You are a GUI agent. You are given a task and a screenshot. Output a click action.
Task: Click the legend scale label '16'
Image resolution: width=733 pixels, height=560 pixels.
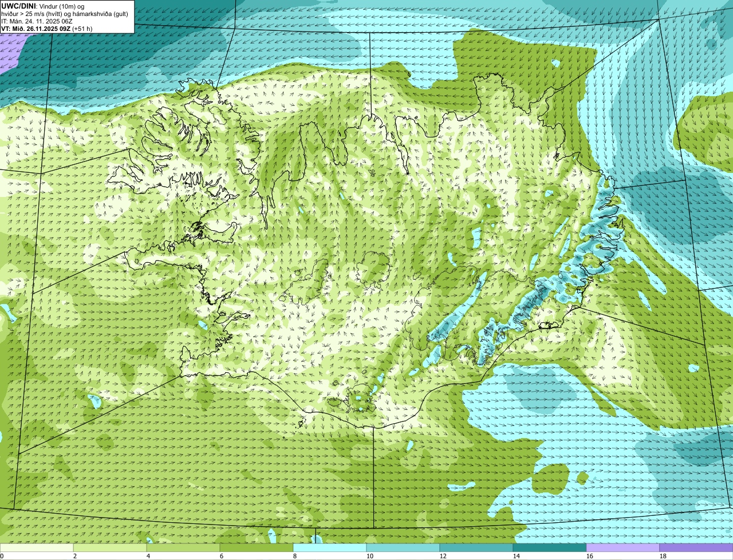pos(590,556)
